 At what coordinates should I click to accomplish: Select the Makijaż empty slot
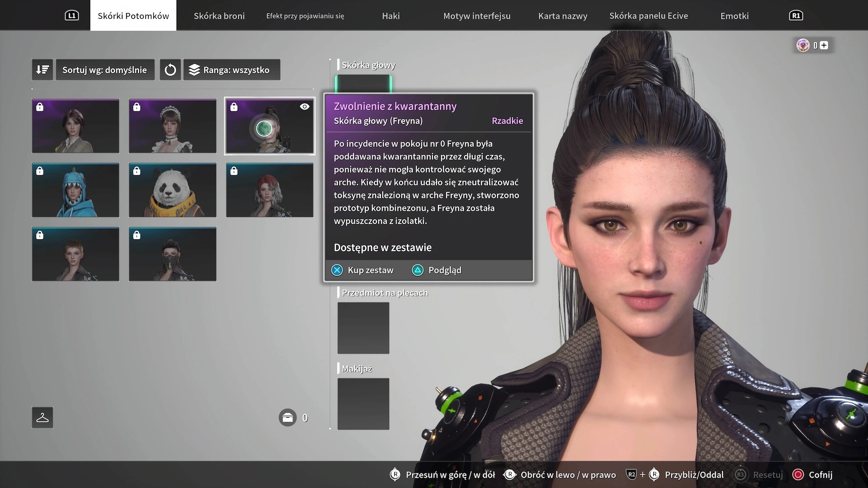tap(363, 404)
